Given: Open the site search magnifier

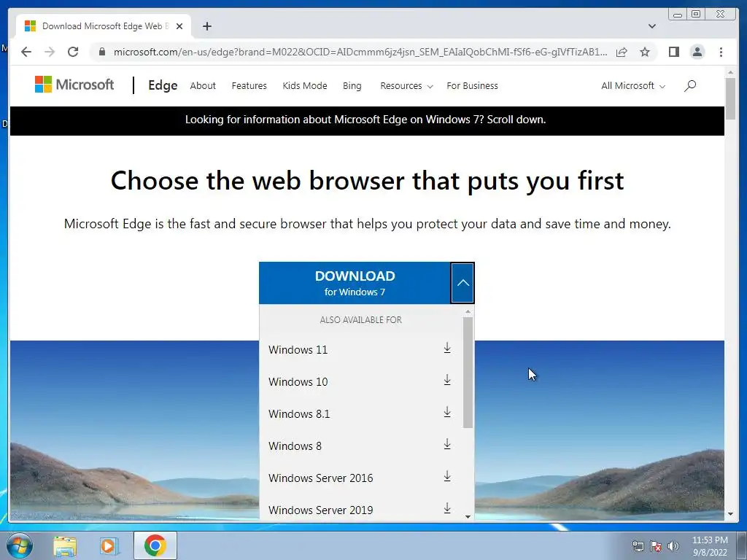Looking at the screenshot, I should coord(690,86).
